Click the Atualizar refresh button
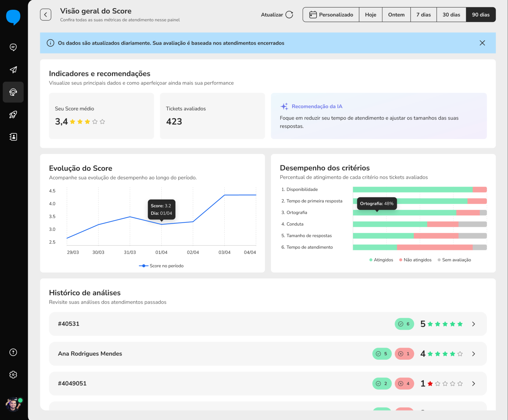This screenshot has height=420, width=508. pos(277,15)
